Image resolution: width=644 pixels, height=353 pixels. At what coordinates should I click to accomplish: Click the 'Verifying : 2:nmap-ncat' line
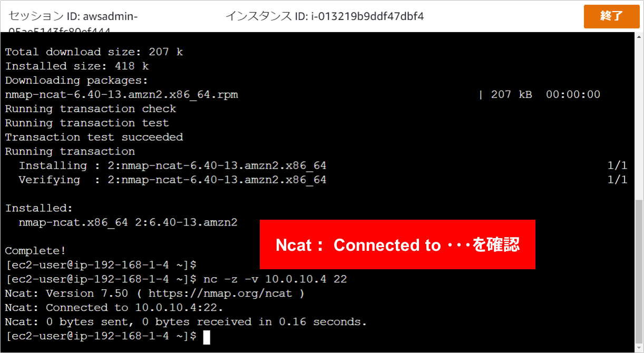point(172,180)
